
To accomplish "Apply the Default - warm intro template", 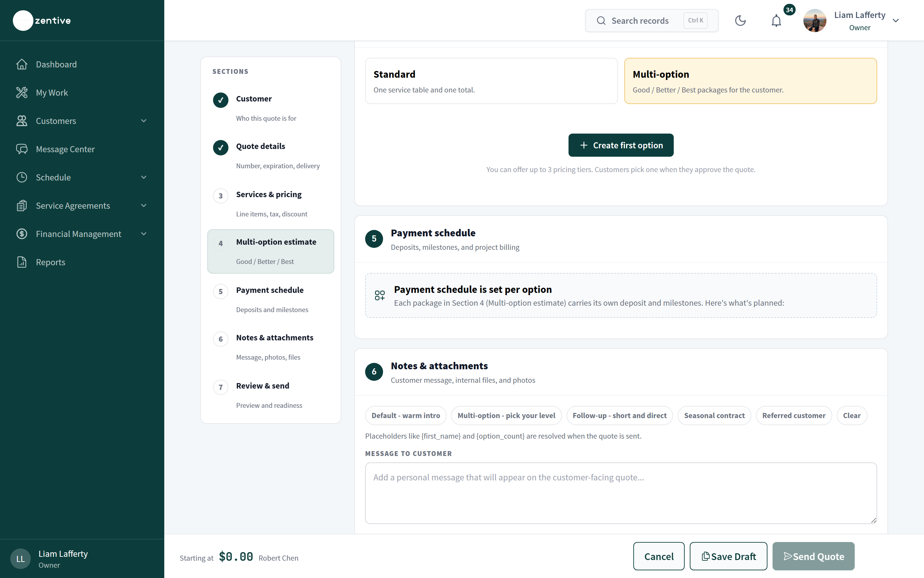I will [x=406, y=416].
